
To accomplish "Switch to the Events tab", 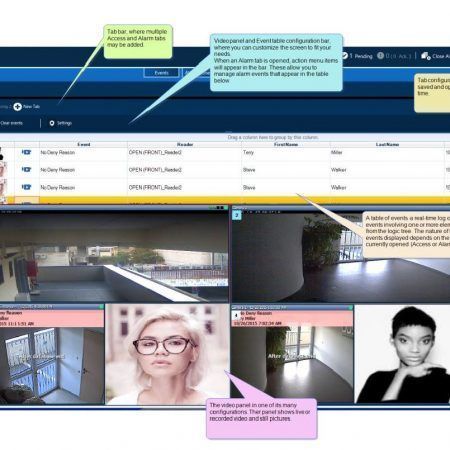I will [161, 73].
